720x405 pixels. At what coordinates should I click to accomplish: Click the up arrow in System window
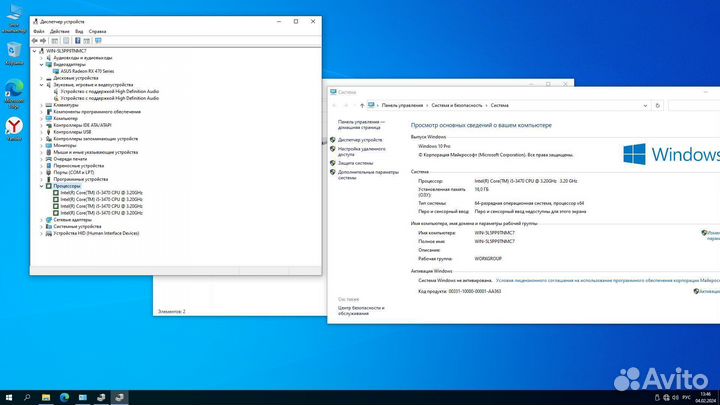[361, 105]
